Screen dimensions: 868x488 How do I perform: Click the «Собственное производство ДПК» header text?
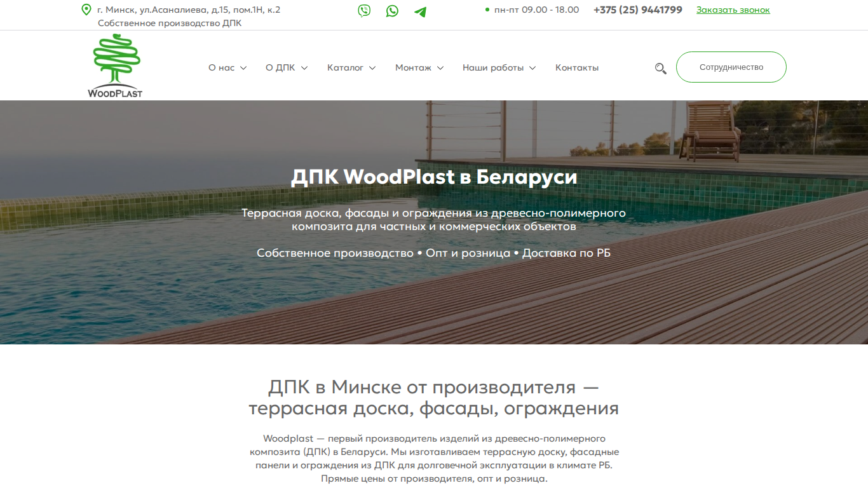tap(170, 23)
